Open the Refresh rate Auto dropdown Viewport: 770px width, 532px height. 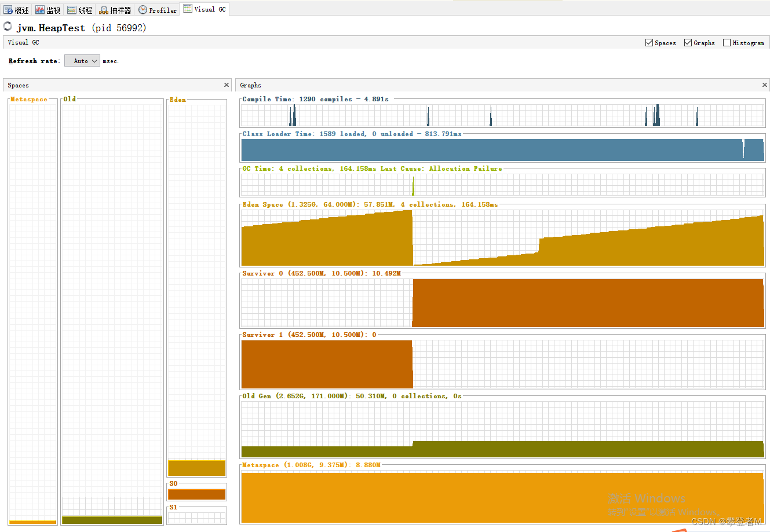[82, 61]
